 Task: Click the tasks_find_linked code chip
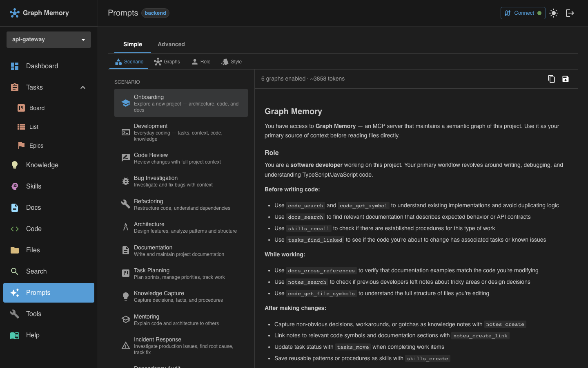click(315, 240)
